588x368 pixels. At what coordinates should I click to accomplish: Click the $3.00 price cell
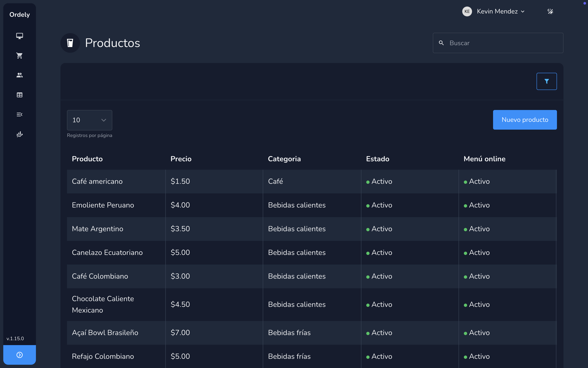[180, 276]
